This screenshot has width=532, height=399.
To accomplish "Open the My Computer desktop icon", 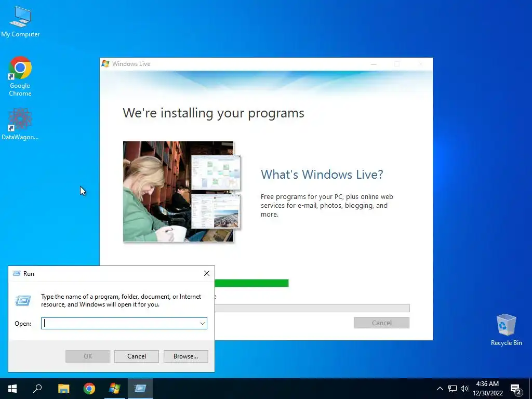I will (20, 21).
